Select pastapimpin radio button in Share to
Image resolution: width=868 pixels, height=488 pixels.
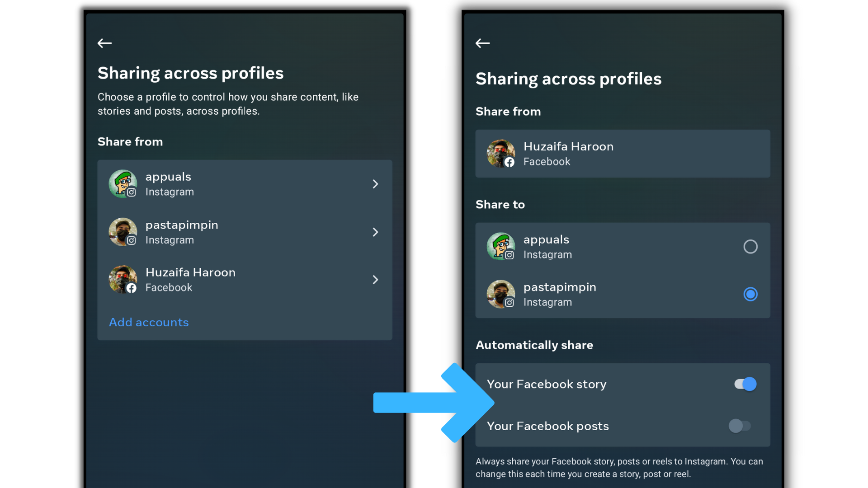[750, 294]
